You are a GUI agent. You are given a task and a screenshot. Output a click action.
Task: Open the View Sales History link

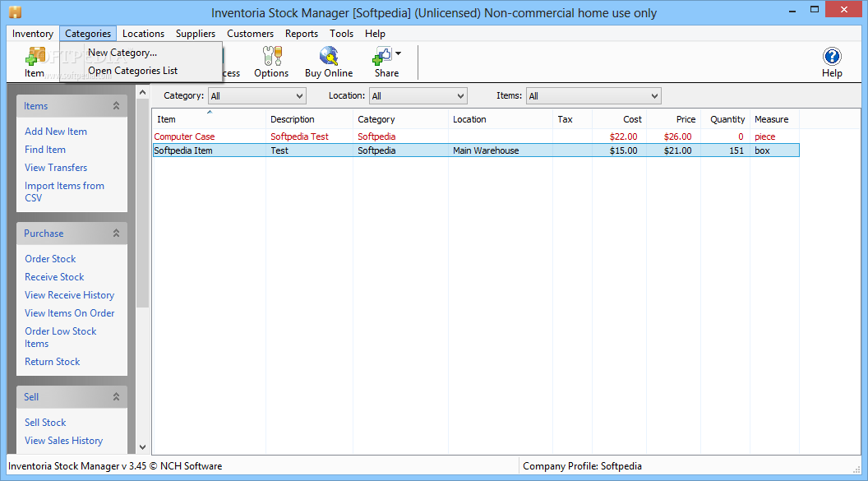[x=63, y=441]
